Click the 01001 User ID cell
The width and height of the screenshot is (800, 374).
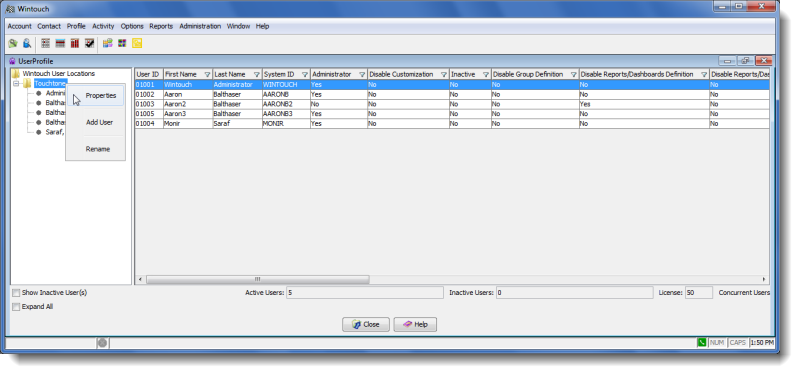point(148,85)
